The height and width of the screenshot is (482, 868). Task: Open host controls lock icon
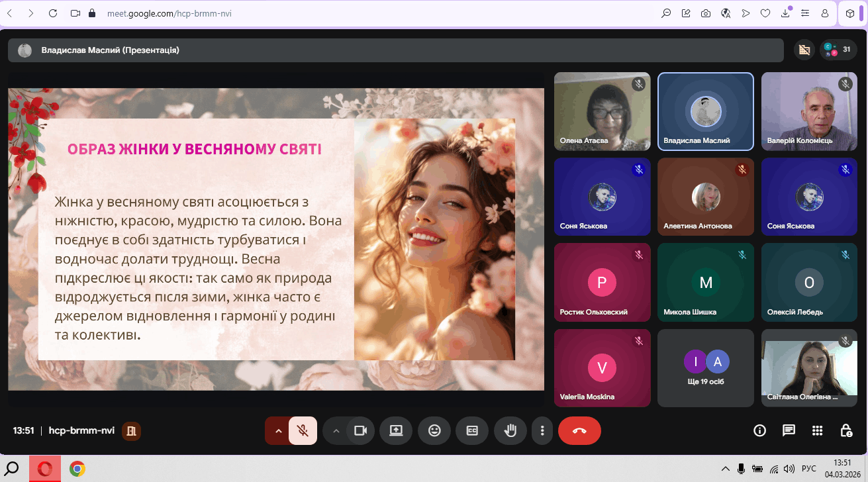coord(846,430)
